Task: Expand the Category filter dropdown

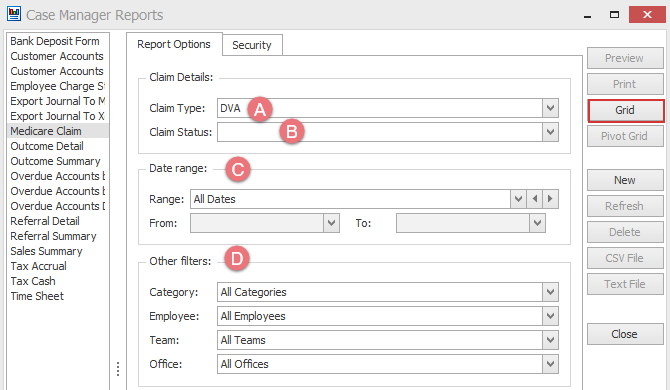Action: coord(550,292)
